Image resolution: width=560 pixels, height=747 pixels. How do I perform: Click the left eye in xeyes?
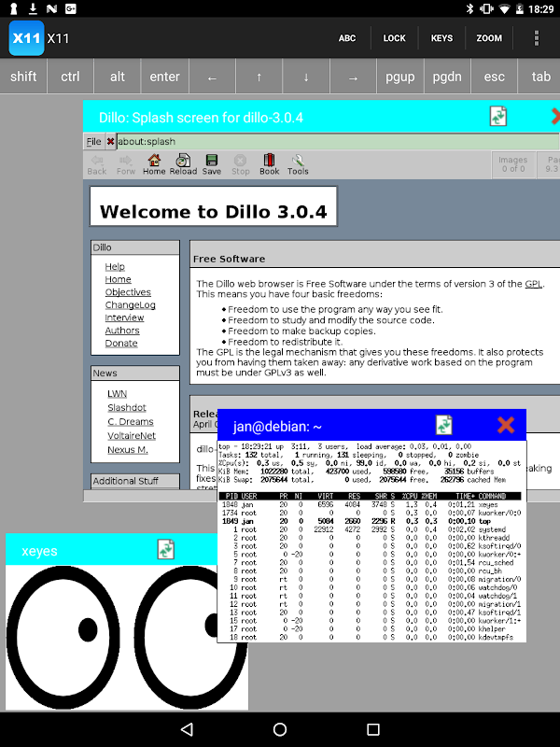click(63, 638)
